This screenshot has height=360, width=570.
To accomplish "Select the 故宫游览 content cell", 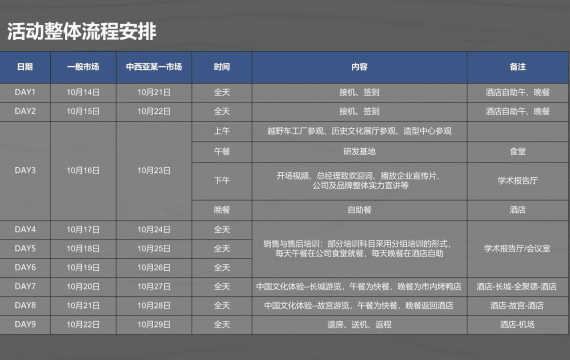I will (359, 305).
